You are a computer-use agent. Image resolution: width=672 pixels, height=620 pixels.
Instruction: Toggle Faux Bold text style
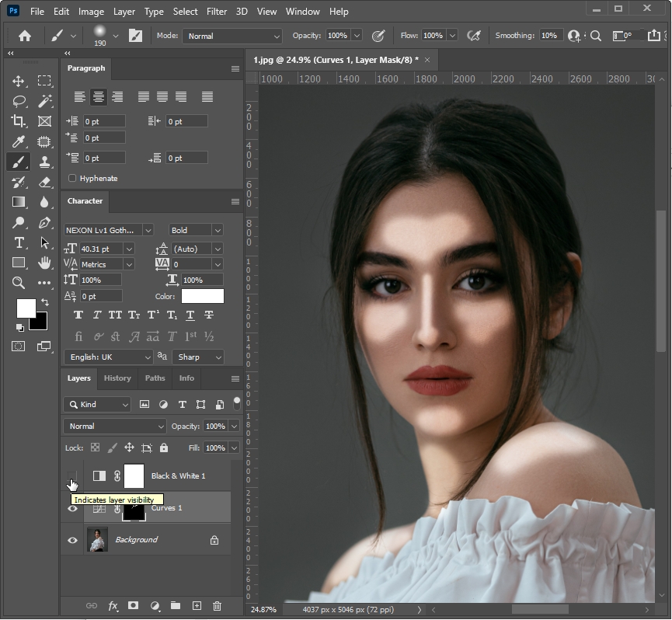tap(78, 315)
